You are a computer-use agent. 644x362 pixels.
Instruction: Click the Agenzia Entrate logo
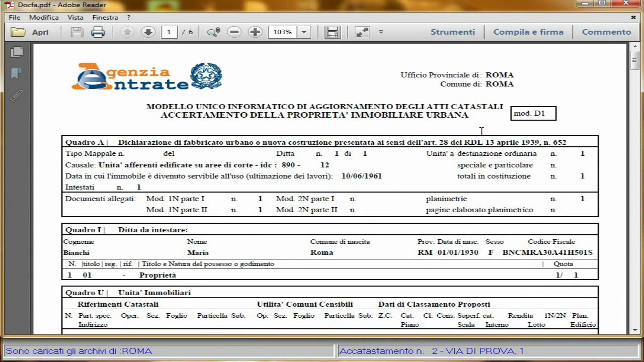coord(147,76)
